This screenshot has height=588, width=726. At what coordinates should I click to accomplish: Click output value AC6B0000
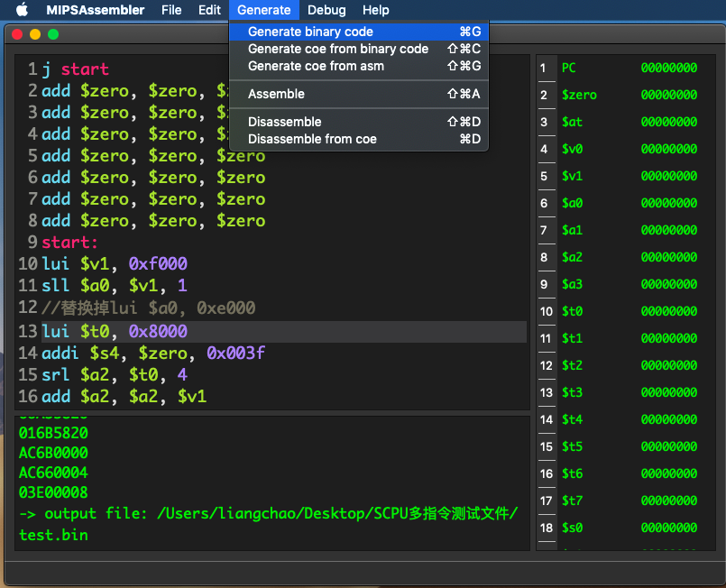[x=53, y=453]
